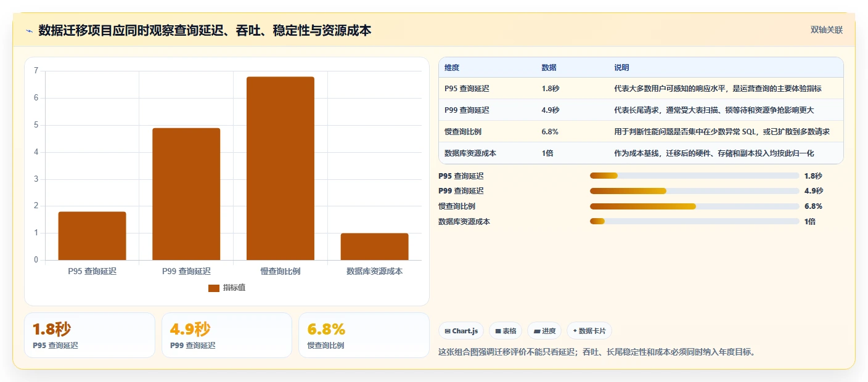Click the P99 查询延迟 table row cell
Viewport: 868px width, 382px height.
pos(467,110)
